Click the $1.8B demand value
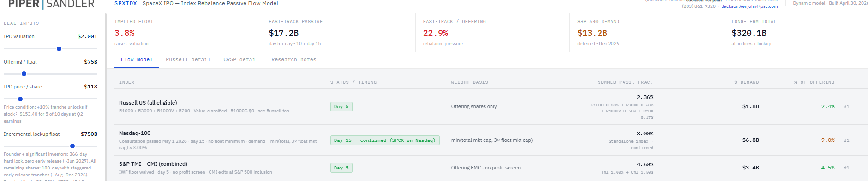The width and height of the screenshot is (868, 181). (751, 106)
